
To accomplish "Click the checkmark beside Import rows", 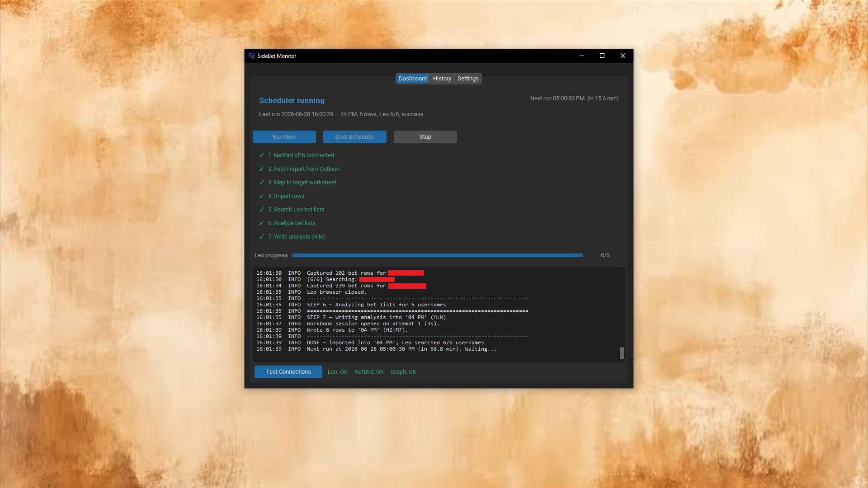I will [x=261, y=196].
